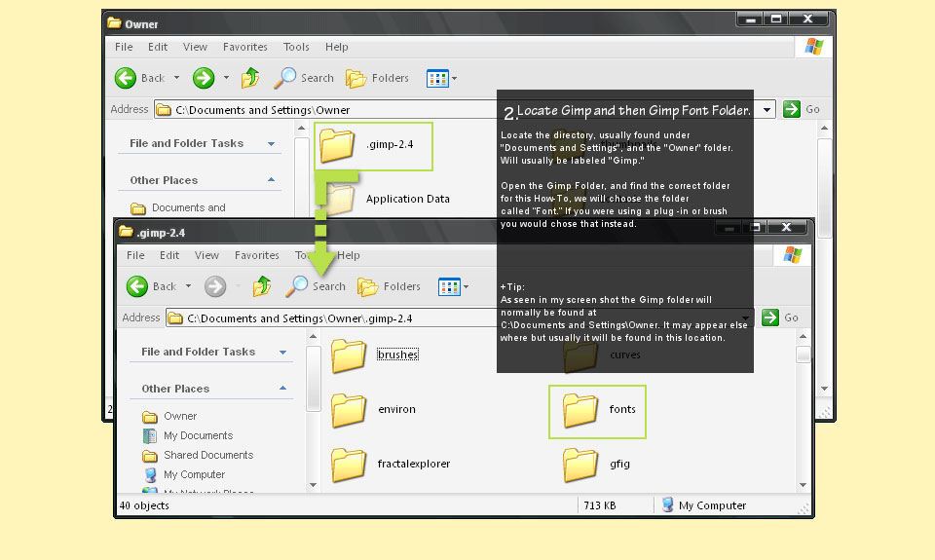This screenshot has width=935, height=560.
Task: Click Forward arrow in Owner window
Action: pos(204,78)
